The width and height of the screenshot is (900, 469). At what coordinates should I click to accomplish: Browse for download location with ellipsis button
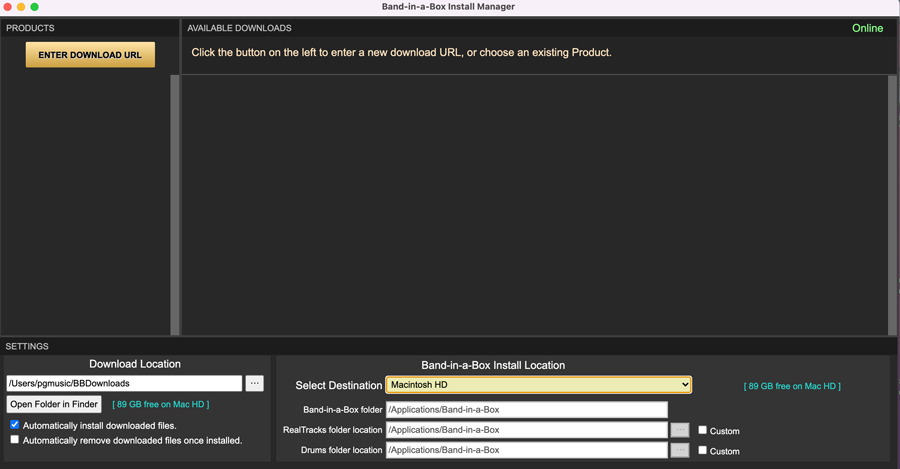(254, 383)
